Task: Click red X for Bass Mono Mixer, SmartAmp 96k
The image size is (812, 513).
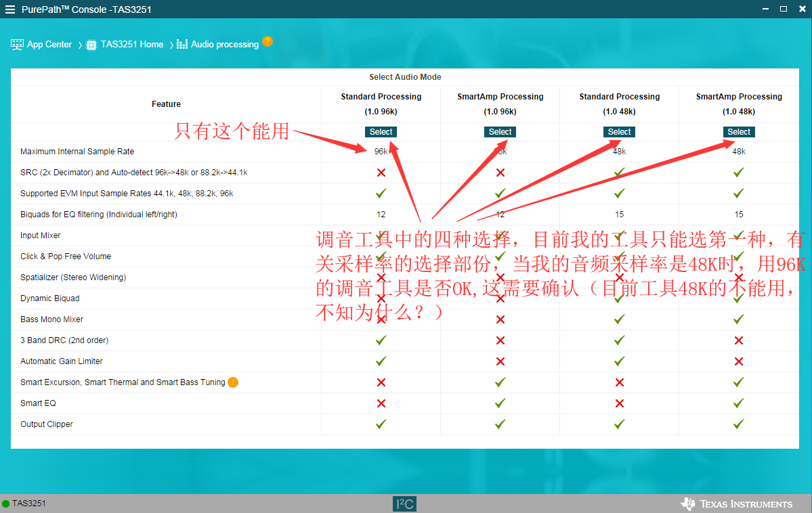Action: point(500,319)
